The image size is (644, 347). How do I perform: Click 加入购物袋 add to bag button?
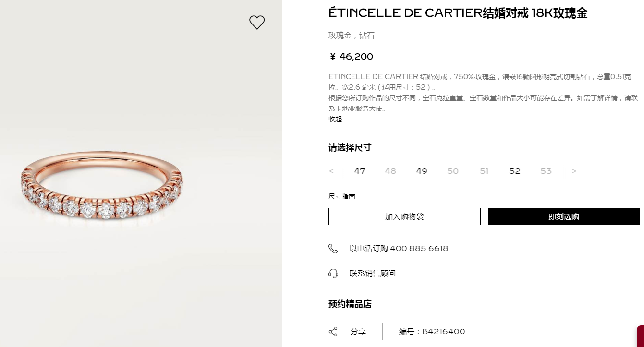tap(404, 216)
